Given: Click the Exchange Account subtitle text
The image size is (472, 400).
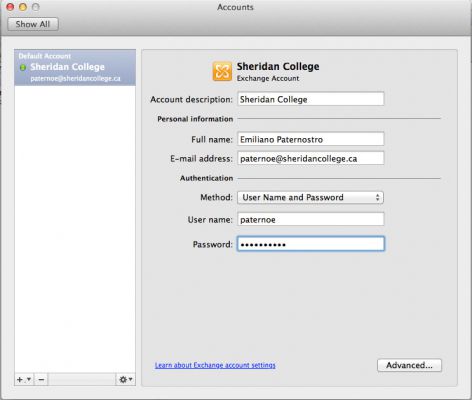Looking at the screenshot, I should [268, 78].
